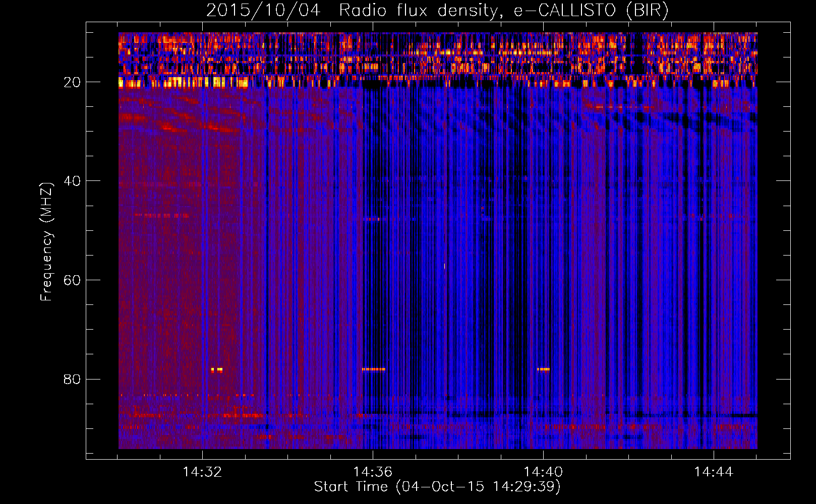Click the 80 MHz frequency tick label
The height and width of the screenshot is (504, 816).
(72, 379)
